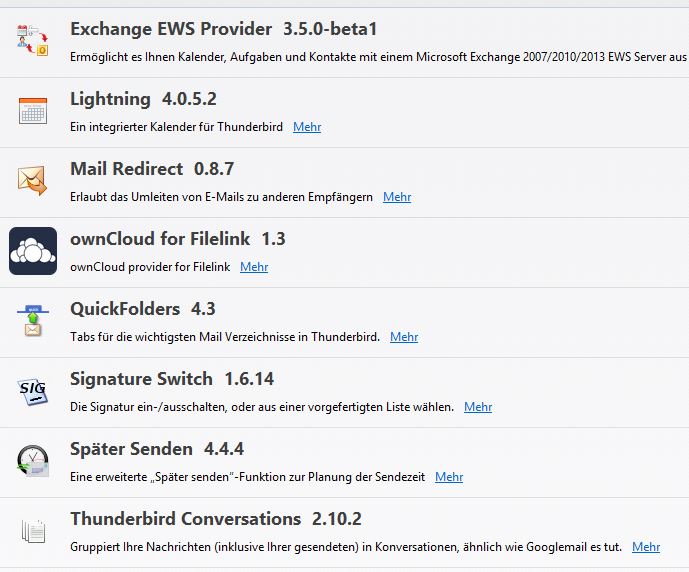Click the Lightning calendar icon
Viewport: 689px width, 572px height.
[x=33, y=111]
